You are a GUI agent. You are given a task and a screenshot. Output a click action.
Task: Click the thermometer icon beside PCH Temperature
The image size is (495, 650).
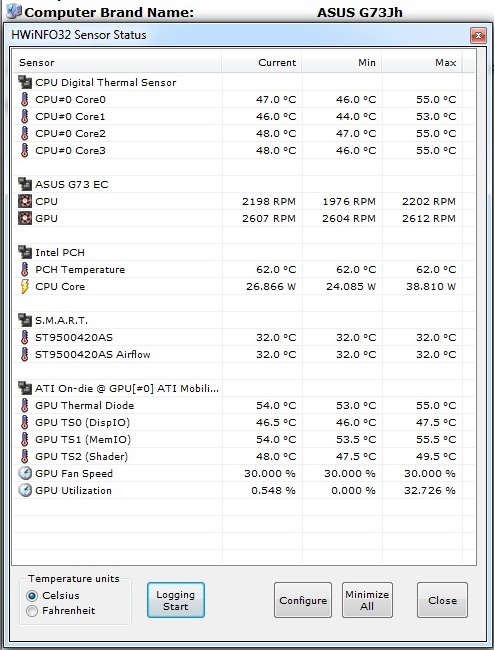point(24,269)
